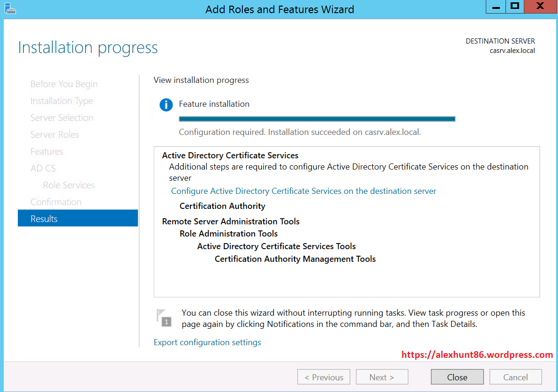Click the Installation progress page title

coord(88,48)
